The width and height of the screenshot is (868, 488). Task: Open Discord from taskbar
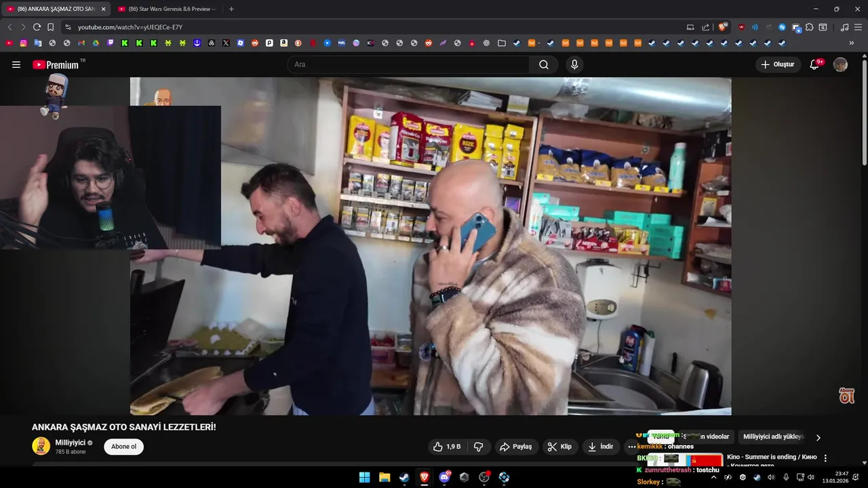444,477
